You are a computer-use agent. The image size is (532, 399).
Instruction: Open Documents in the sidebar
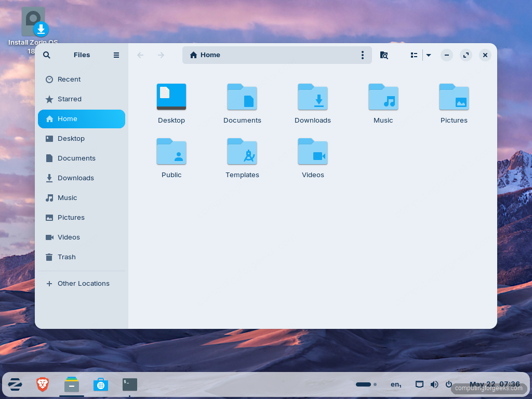pos(82,158)
